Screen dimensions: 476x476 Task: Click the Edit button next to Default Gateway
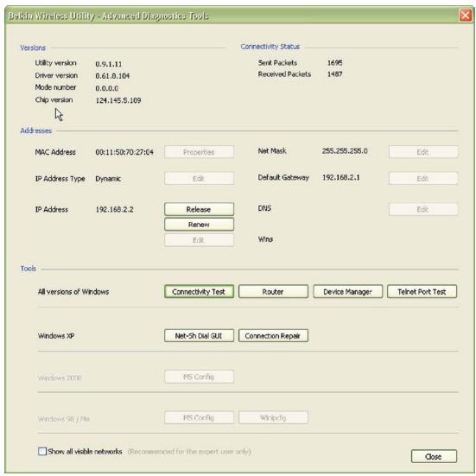coord(423,178)
